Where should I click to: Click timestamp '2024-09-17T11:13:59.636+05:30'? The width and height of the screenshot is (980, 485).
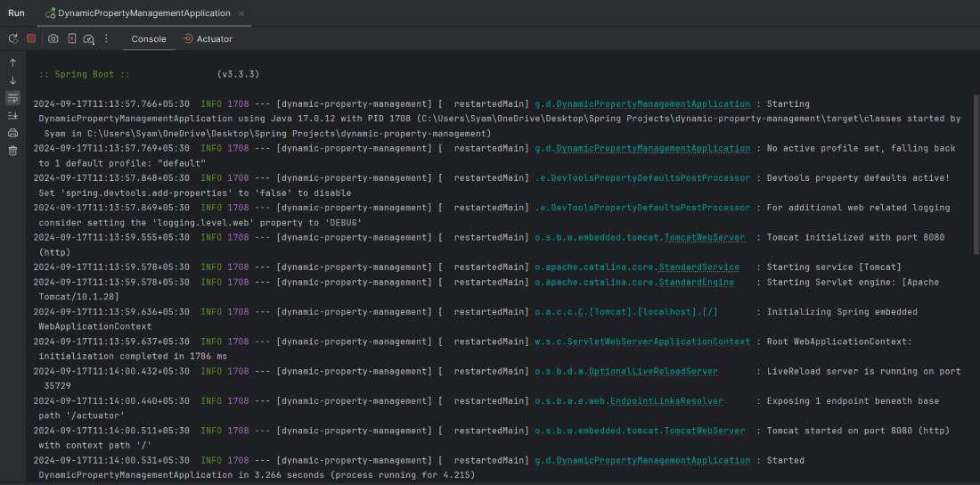click(111, 312)
